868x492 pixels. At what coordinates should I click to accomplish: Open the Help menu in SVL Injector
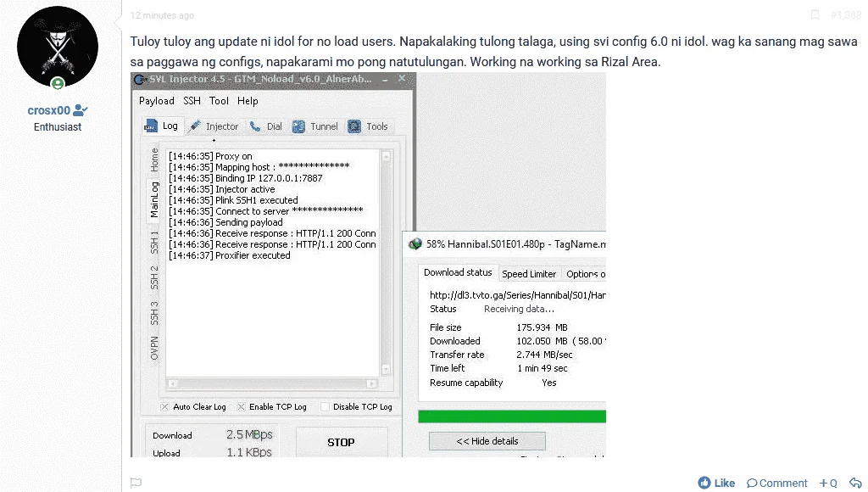248,101
